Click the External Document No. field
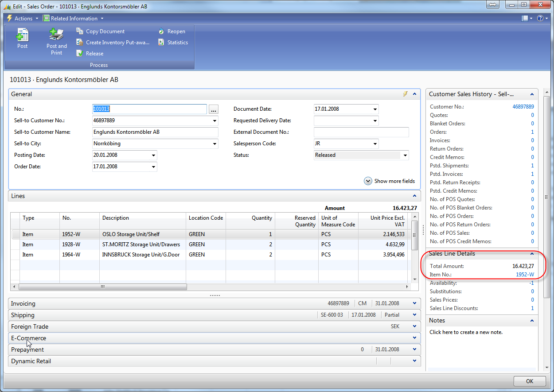Screen dimensions: 554x392 [x=361, y=132]
